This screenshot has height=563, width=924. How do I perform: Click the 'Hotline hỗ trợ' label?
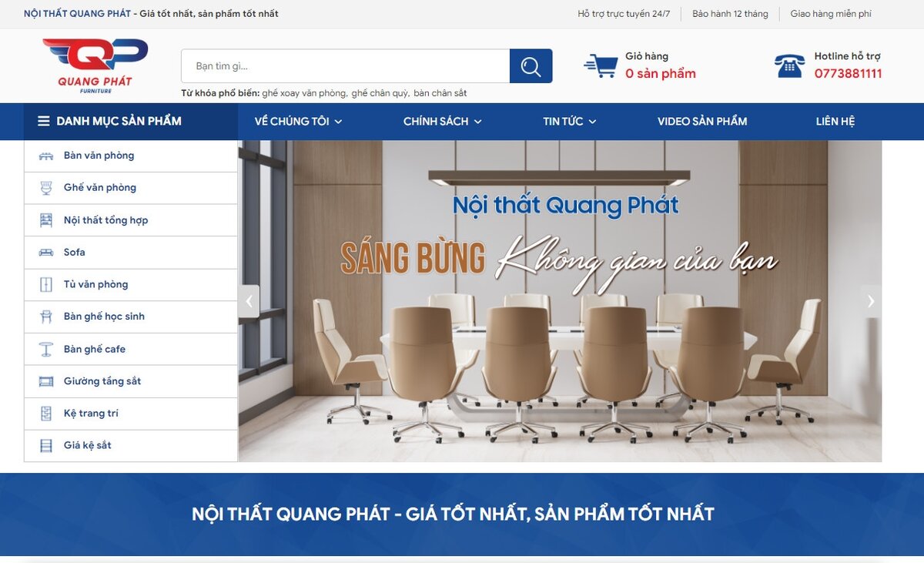[848, 56]
